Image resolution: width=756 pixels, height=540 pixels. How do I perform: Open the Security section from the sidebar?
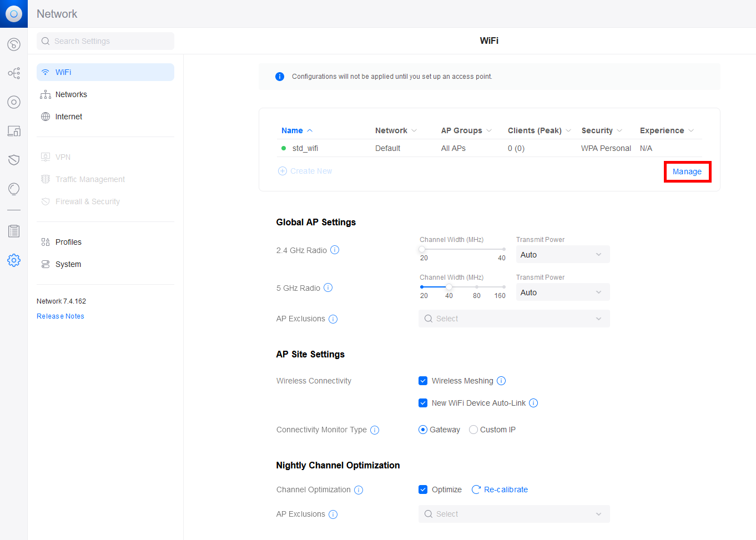[14, 159]
